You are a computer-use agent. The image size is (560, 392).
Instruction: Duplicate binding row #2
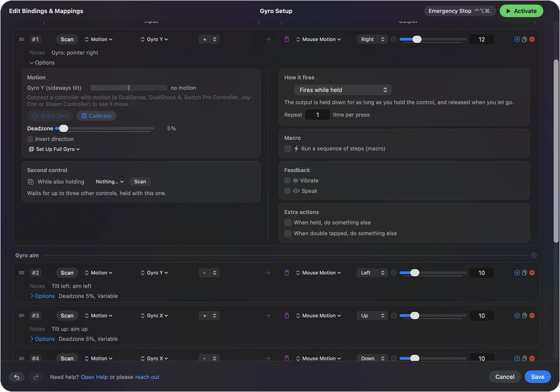click(x=524, y=273)
